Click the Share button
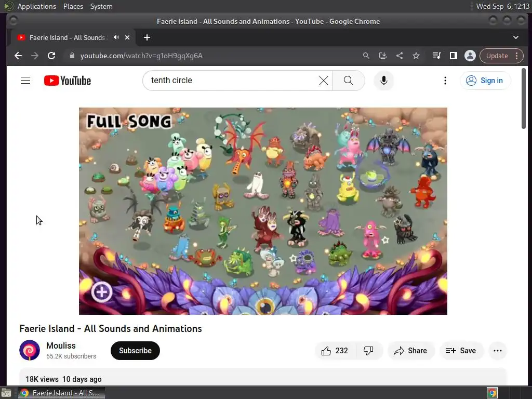This screenshot has height=399, width=532. [410, 351]
